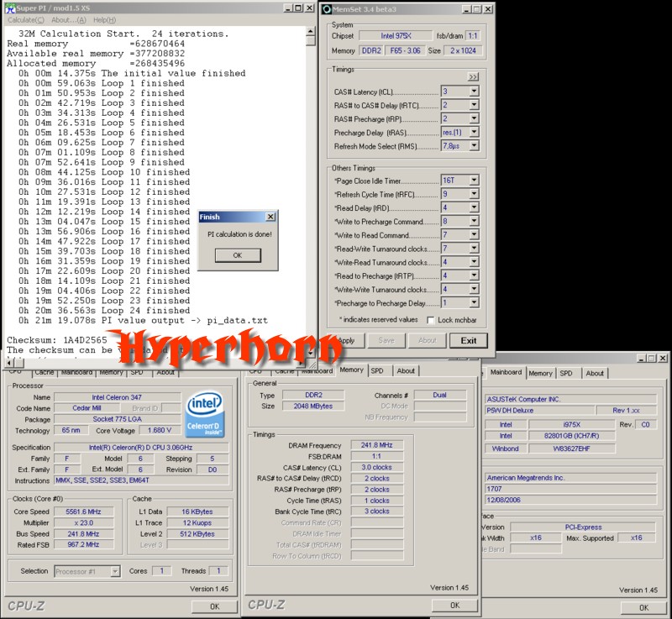Click the MemSet title bar icon

(x=327, y=9)
